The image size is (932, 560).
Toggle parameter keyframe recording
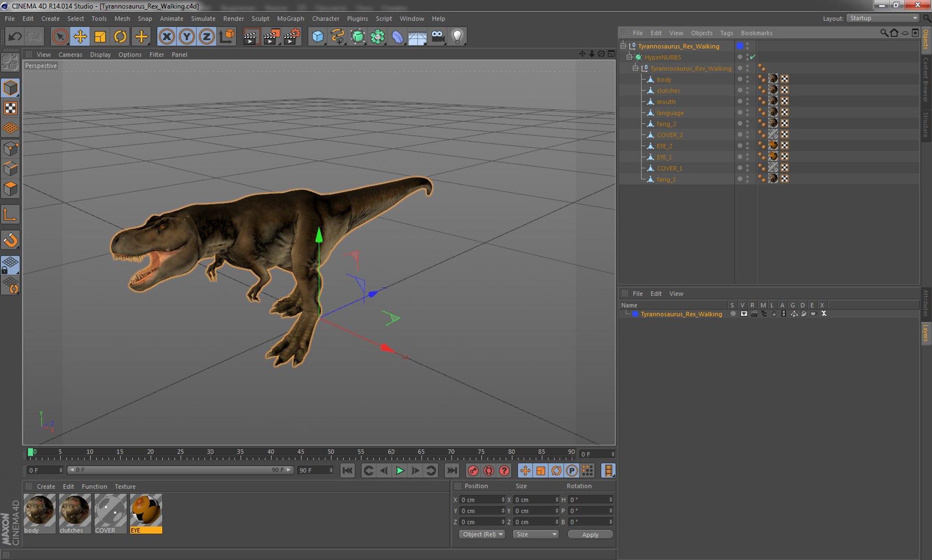tap(572, 471)
